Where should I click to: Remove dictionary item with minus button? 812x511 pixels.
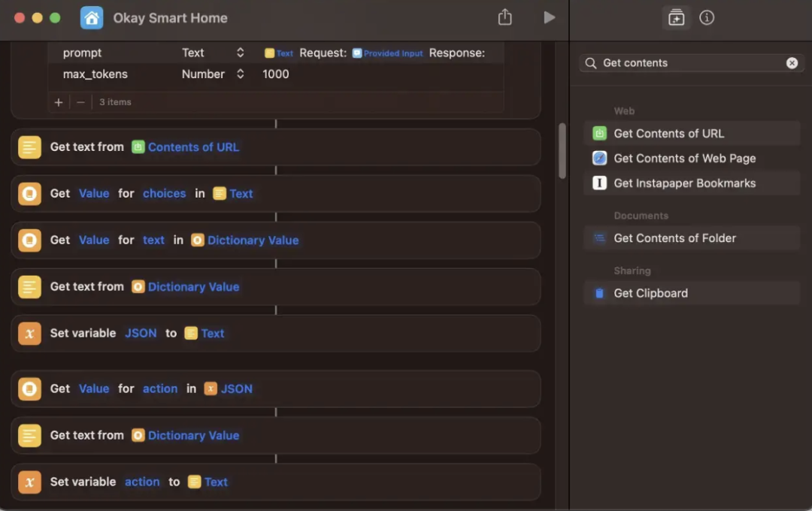[80, 102]
